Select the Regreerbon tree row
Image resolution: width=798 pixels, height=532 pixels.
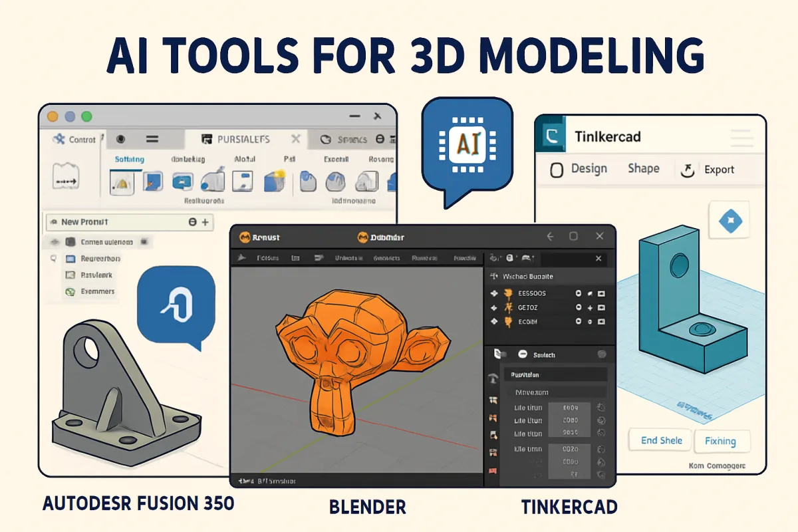(x=92, y=259)
